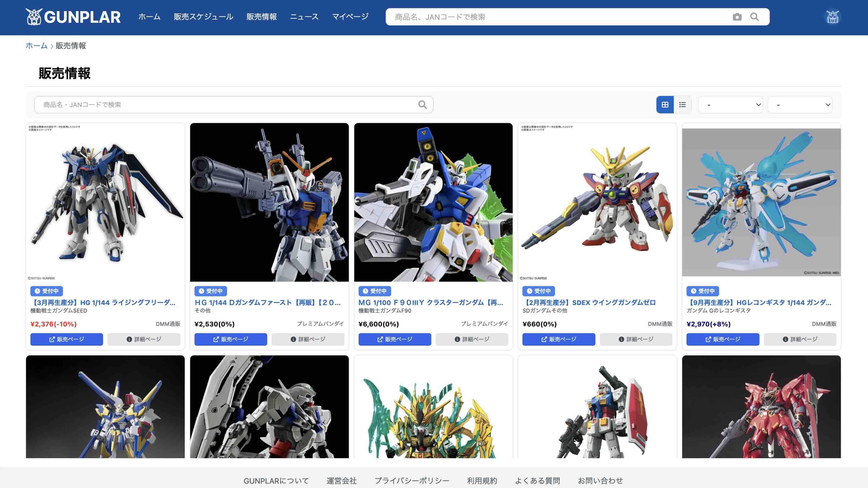868x488 pixels.
Task: Open 販売ページ for Dガンダムファースト
Action: click(231, 339)
